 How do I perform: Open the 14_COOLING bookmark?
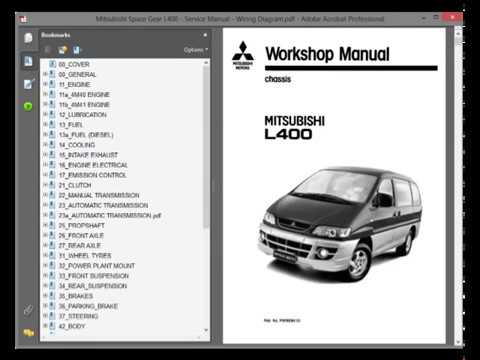pos(77,145)
